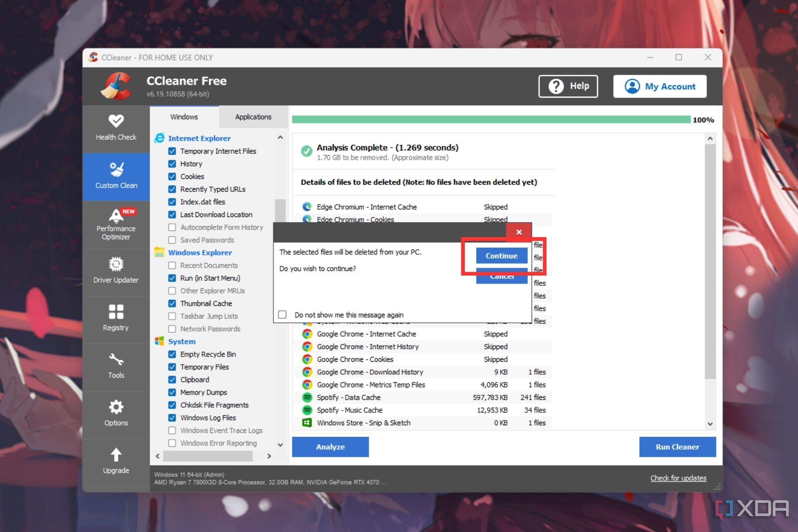The height and width of the screenshot is (532, 798).
Task: Close the confirmation dialog with the red X
Action: coord(519,232)
